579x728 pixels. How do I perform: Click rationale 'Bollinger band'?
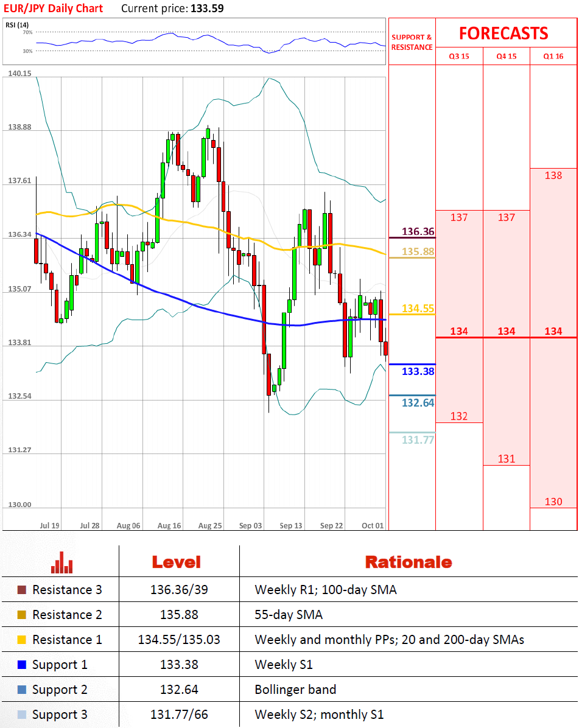tap(295, 690)
